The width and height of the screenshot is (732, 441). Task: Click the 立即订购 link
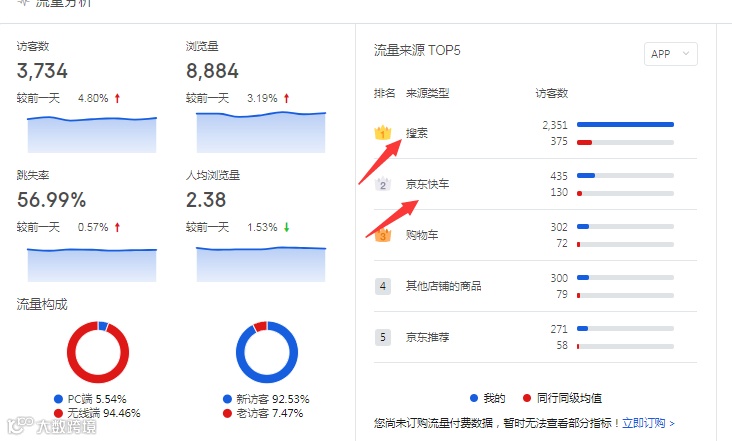[648, 423]
